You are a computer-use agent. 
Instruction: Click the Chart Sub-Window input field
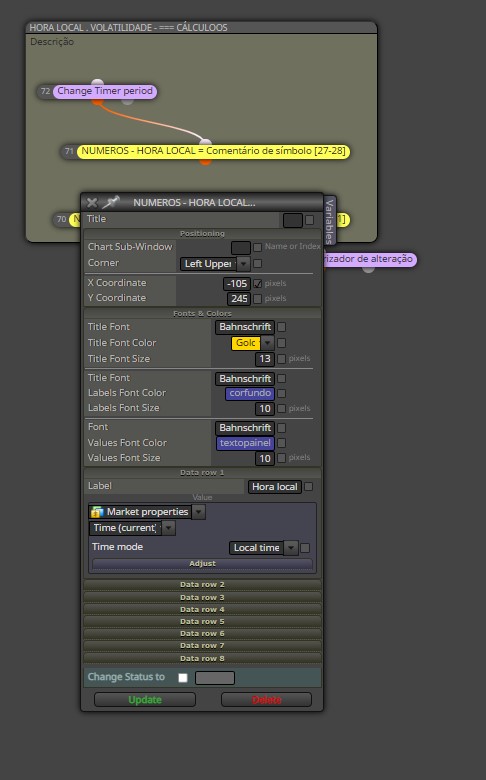tap(240, 247)
